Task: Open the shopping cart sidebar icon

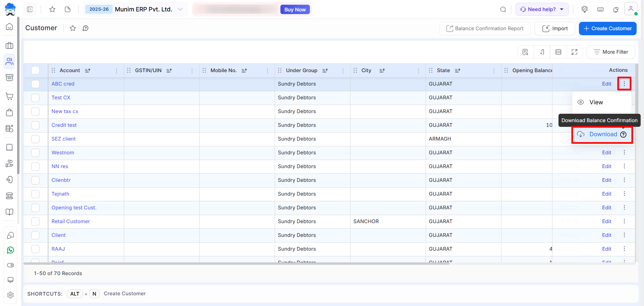Action: pyautogui.click(x=10, y=97)
